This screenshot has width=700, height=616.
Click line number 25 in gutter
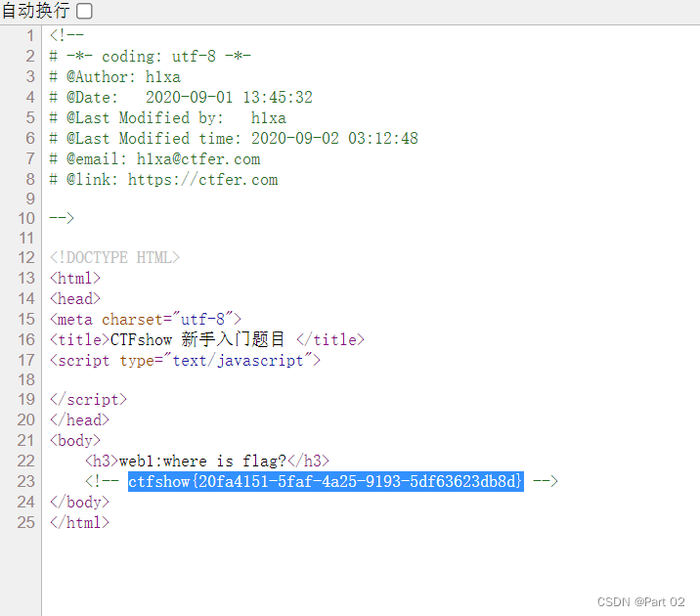pyautogui.click(x=25, y=522)
